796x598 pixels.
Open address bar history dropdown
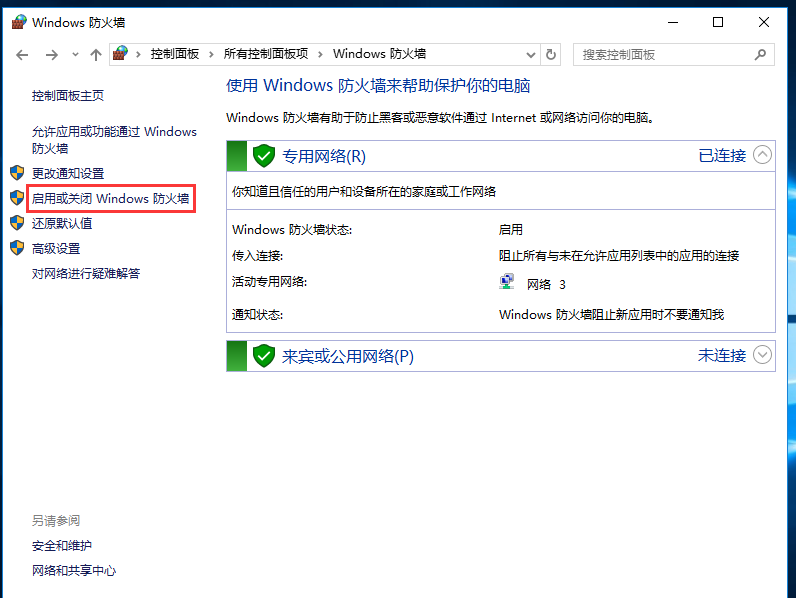530,54
